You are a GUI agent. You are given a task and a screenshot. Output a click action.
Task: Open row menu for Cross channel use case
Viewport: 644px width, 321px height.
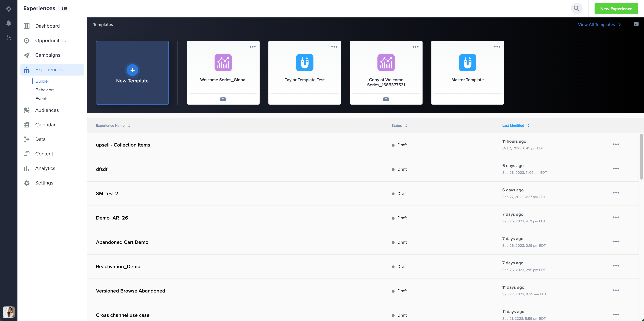(x=616, y=314)
